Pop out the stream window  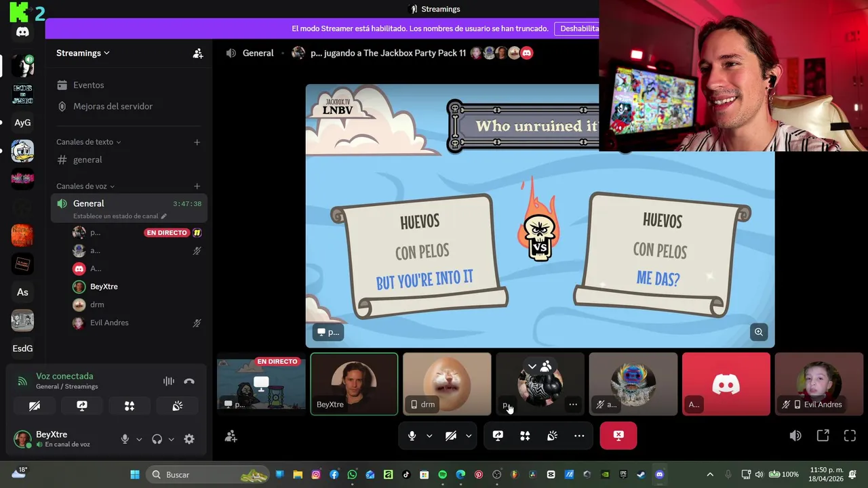coord(823,436)
